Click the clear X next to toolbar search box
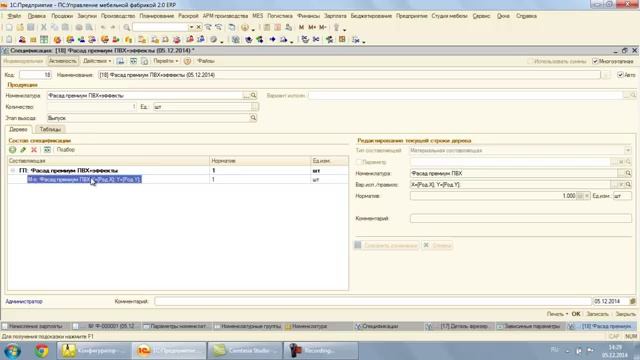 pos(198,27)
